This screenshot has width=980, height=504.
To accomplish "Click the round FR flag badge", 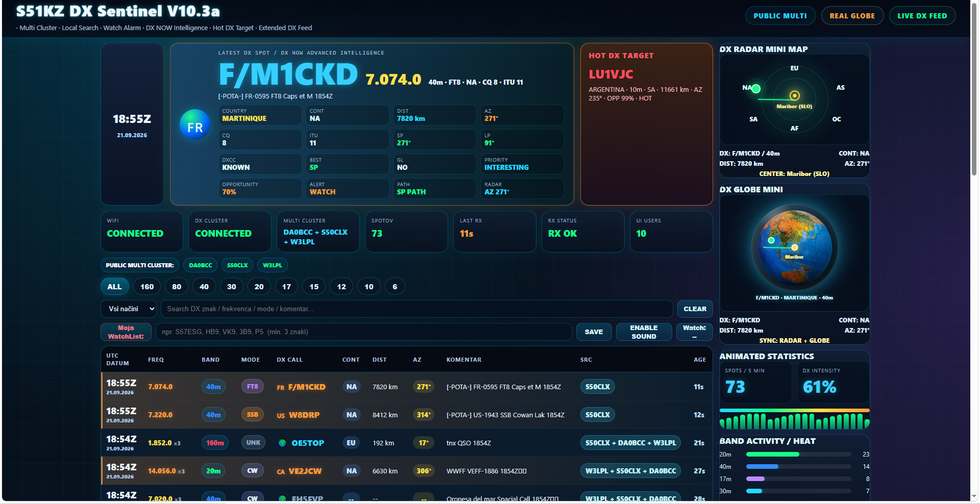I will click(195, 124).
